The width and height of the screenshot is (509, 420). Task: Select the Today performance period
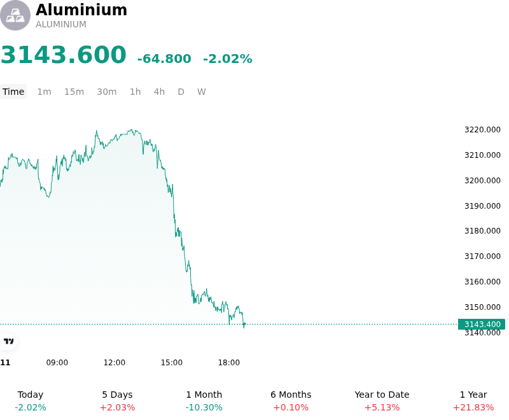(x=31, y=401)
